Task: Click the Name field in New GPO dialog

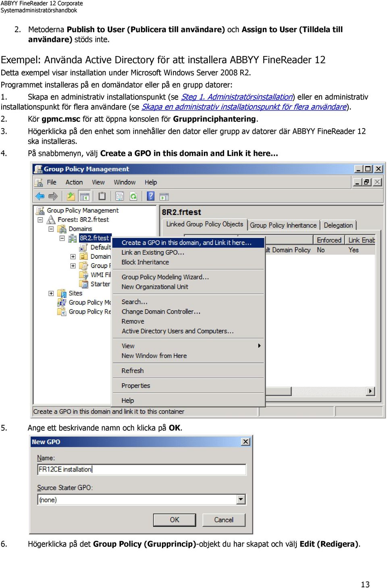Action: (141, 470)
